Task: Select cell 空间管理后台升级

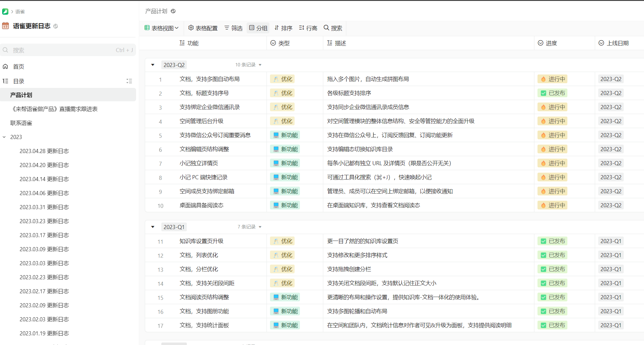Action: pyautogui.click(x=201, y=121)
